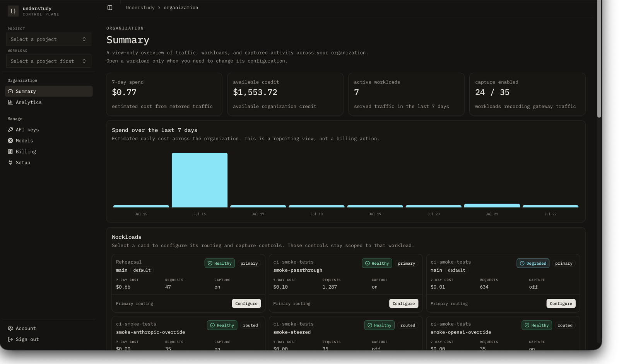
Task: Configure the smoke-passthrough workload
Action: (404, 303)
